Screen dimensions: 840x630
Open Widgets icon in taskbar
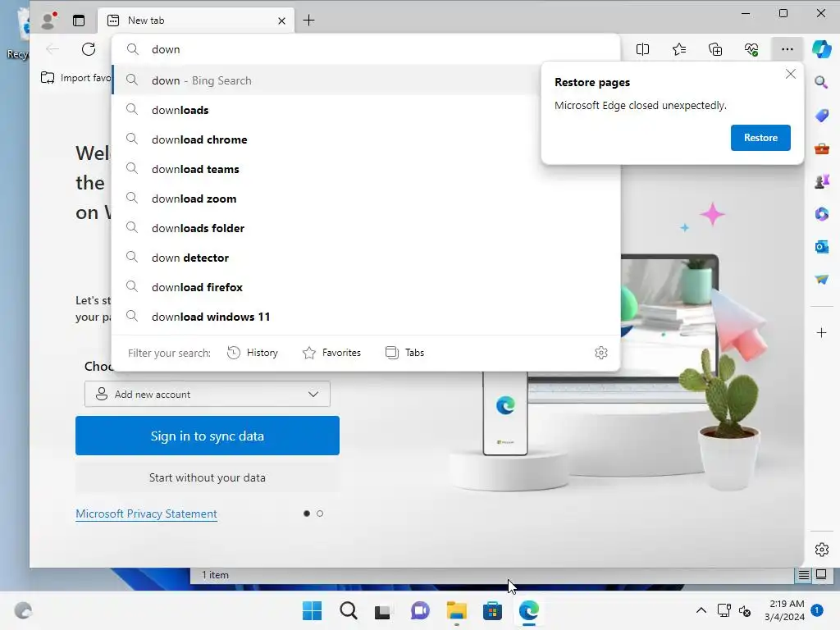23,610
